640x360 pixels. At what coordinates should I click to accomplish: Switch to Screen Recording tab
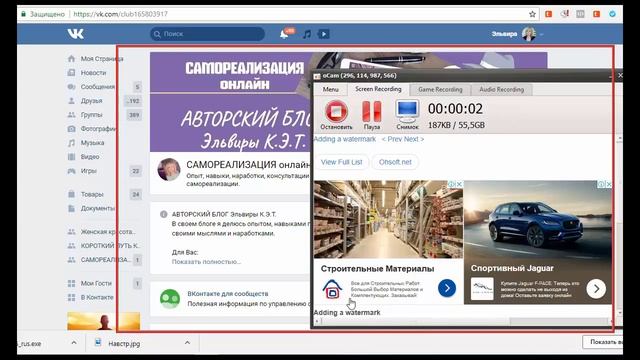click(378, 89)
